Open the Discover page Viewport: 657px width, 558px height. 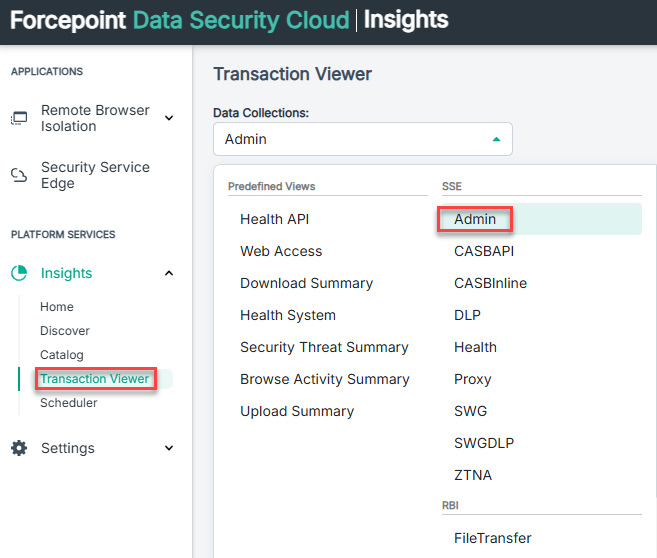[65, 331]
